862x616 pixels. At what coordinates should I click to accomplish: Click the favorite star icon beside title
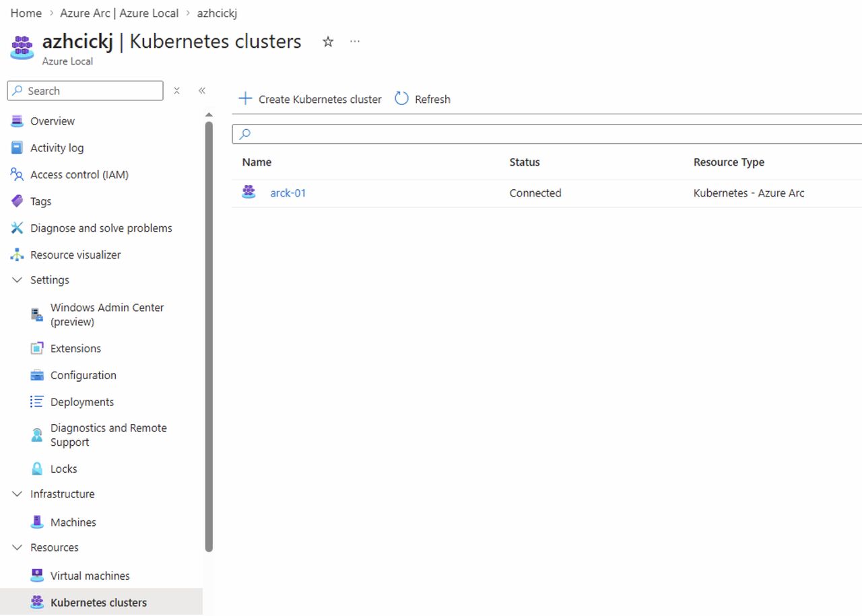click(328, 42)
